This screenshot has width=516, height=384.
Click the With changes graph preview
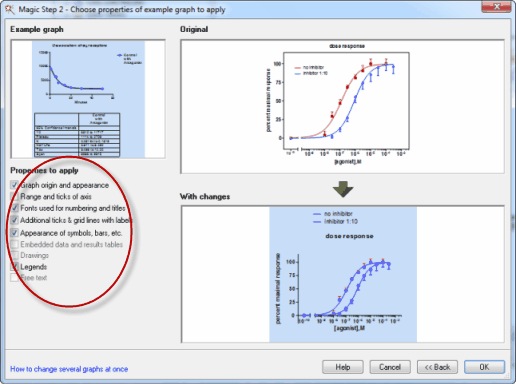coord(343,274)
